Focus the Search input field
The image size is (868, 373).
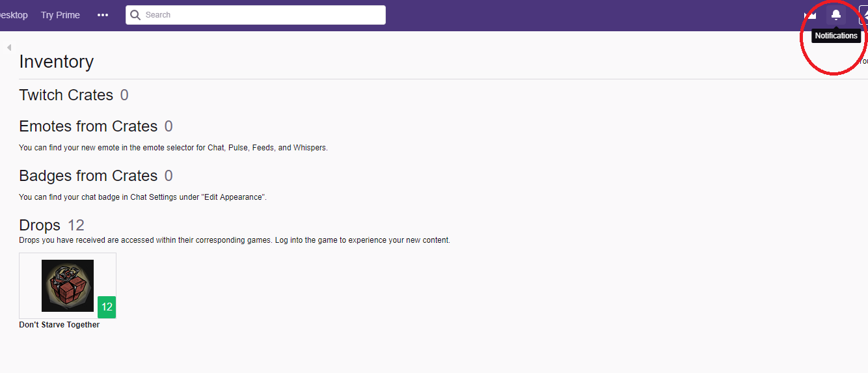pos(256,15)
